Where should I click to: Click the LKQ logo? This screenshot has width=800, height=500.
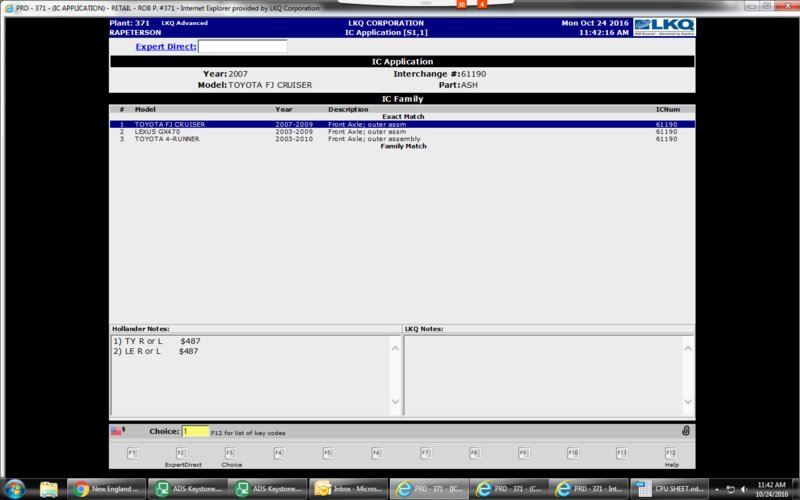pos(664,27)
